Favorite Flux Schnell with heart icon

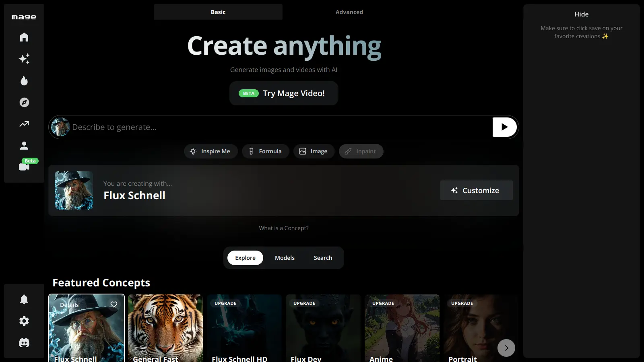tap(114, 304)
